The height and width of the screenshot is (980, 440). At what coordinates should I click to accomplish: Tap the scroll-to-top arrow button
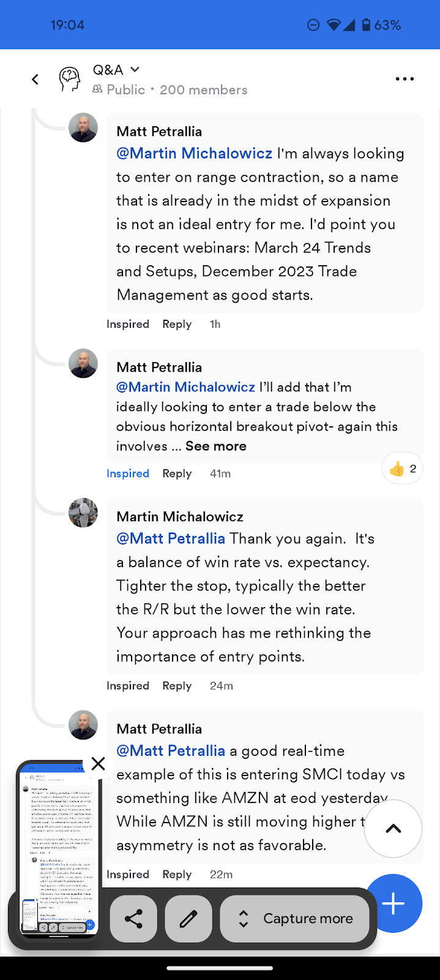[x=393, y=829]
